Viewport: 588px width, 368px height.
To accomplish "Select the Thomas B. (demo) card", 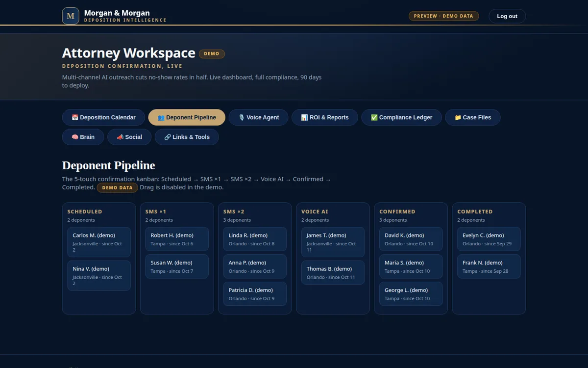I will click(333, 272).
